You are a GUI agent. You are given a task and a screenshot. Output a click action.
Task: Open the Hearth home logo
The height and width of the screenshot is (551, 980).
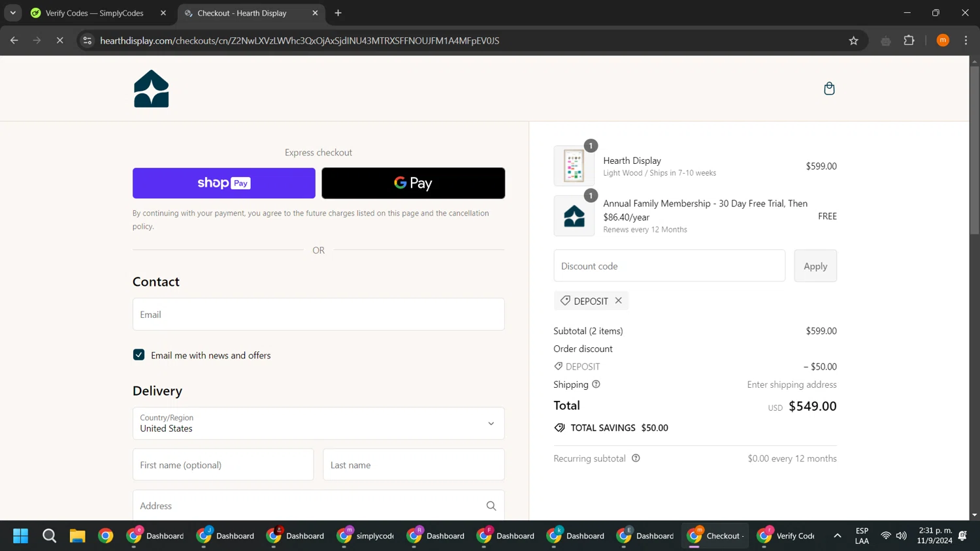(151, 89)
